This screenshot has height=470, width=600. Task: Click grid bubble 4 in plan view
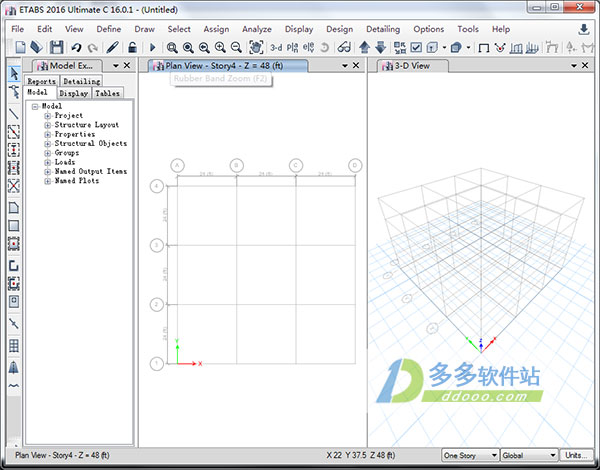pos(157,186)
